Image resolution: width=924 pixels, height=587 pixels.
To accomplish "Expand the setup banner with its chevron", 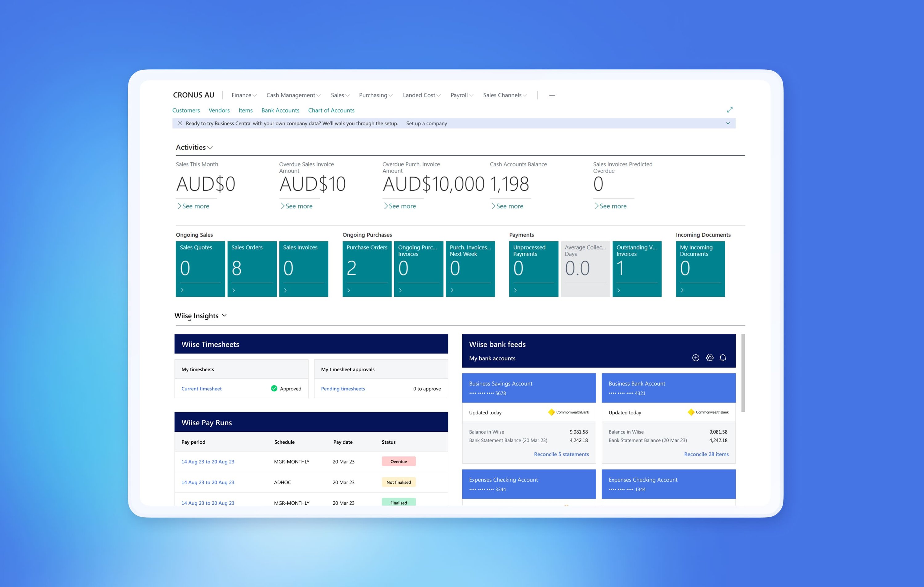I will (x=728, y=123).
